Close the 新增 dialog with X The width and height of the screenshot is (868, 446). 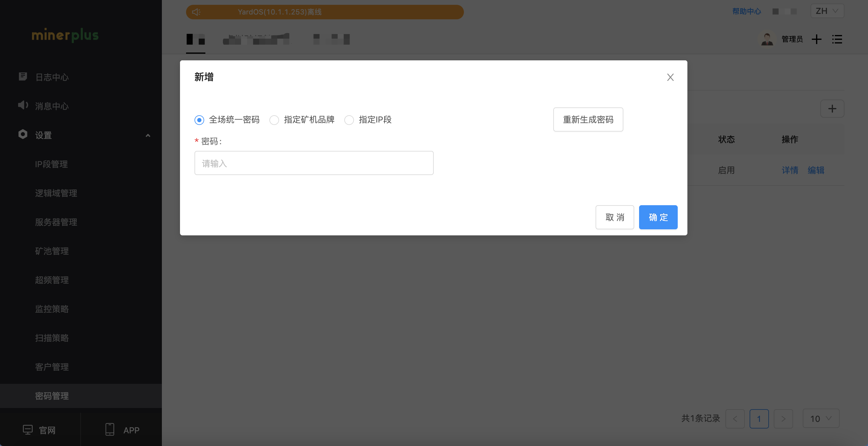pos(670,78)
